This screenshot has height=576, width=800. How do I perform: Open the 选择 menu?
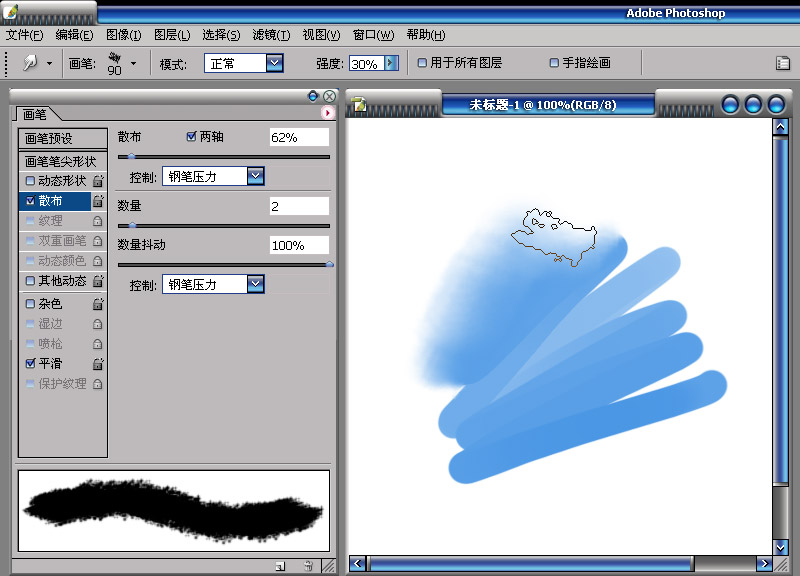coord(221,35)
